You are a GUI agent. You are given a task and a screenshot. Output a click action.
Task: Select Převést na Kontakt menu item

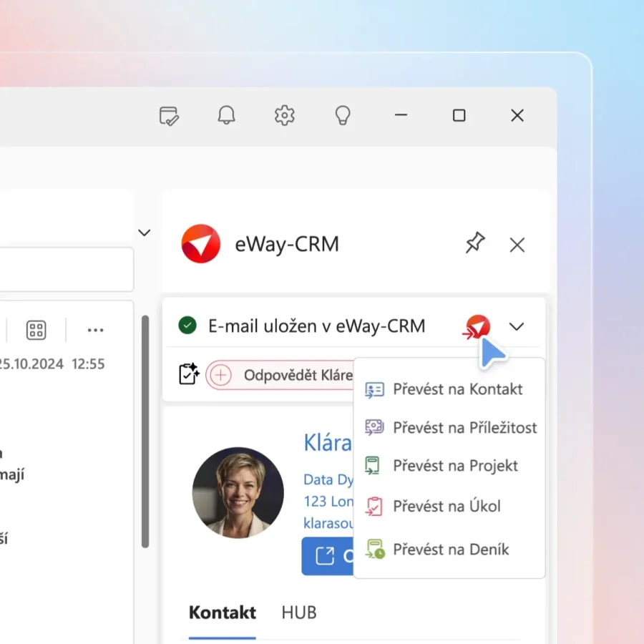[449, 389]
